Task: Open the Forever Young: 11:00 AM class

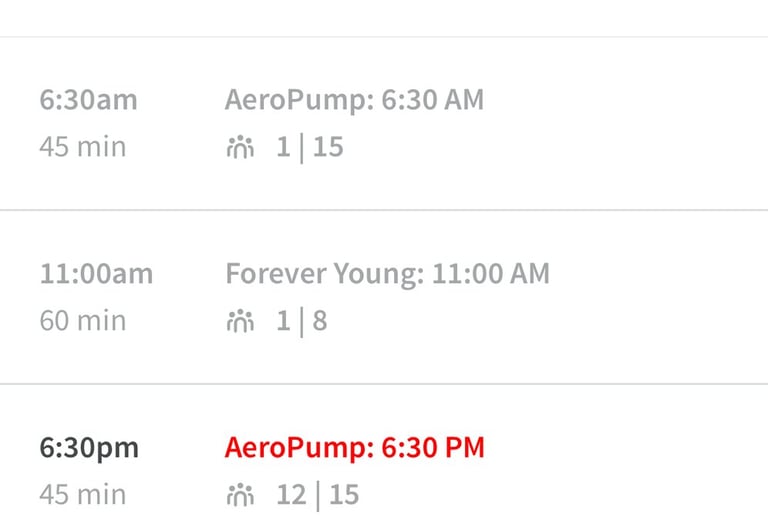Action: 387,274
